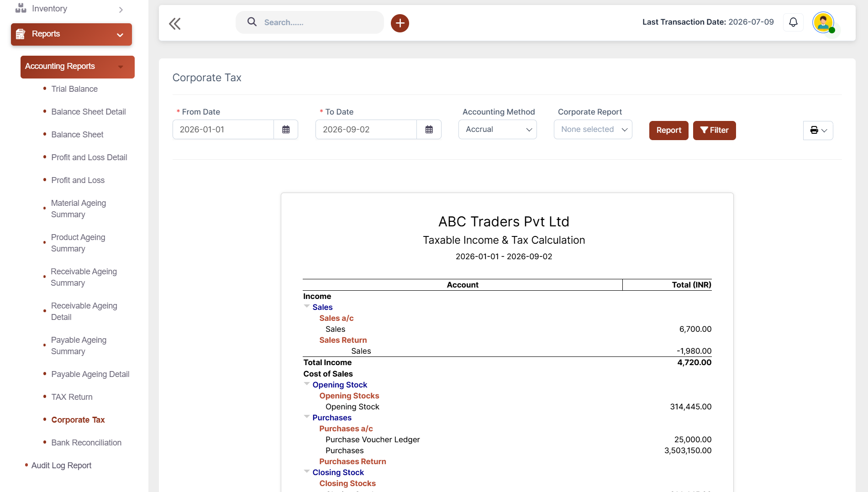Viewport: 868px width, 492px height.
Task: Open Audit Log Report
Action: click(x=61, y=466)
